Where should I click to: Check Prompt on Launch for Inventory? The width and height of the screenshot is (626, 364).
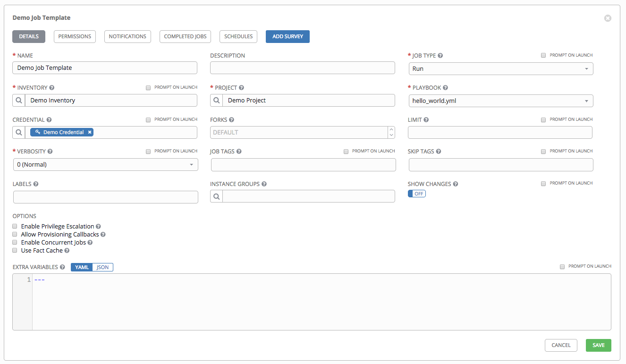pyautogui.click(x=148, y=87)
